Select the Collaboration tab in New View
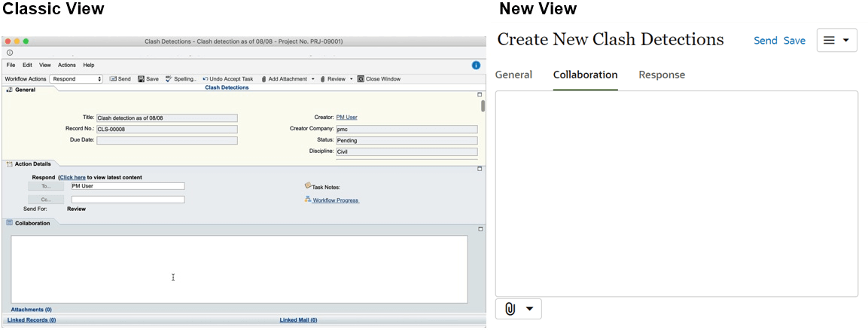The image size is (868, 333). 585,75
